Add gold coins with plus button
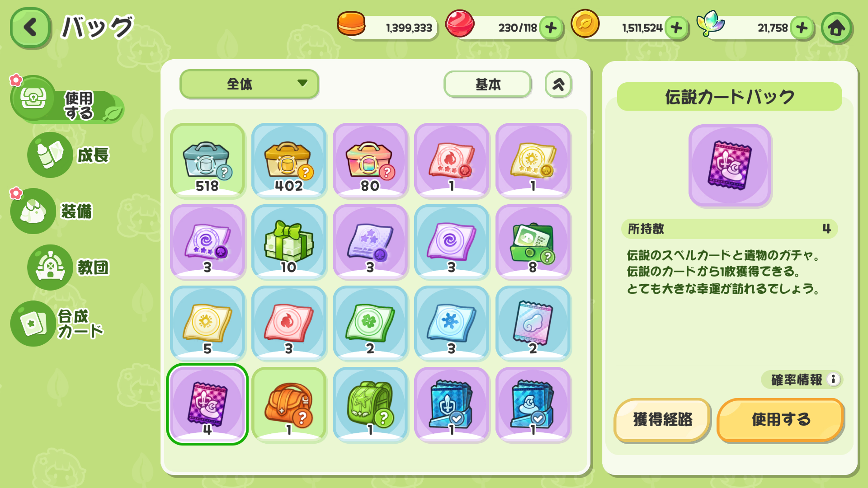This screenshot has width=868, height=488. (676, 28)
